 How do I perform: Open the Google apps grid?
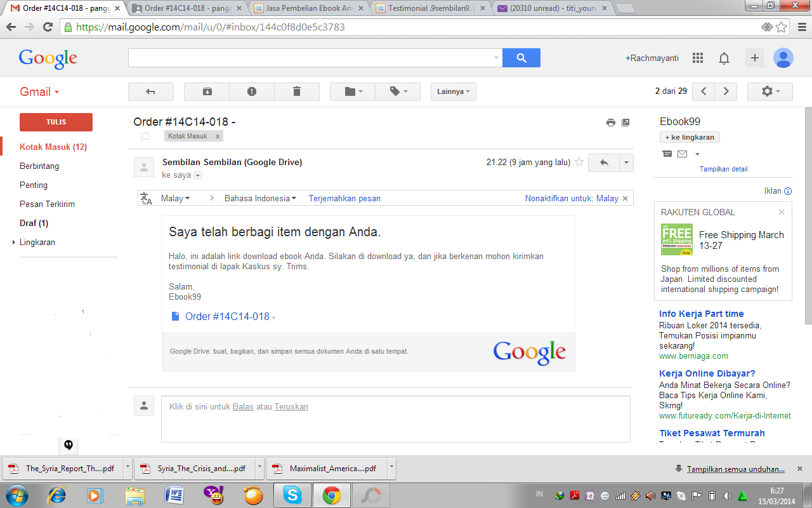click(698, 58)
